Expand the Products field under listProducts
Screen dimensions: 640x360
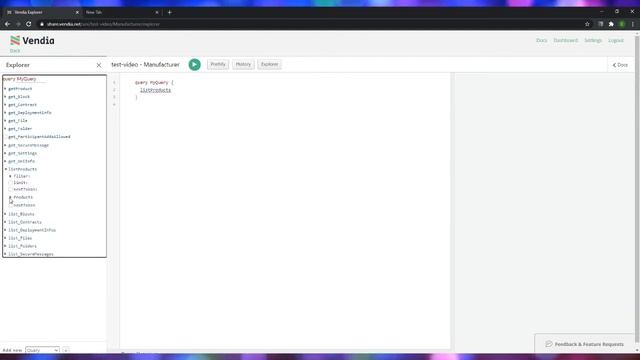[11, 197]
